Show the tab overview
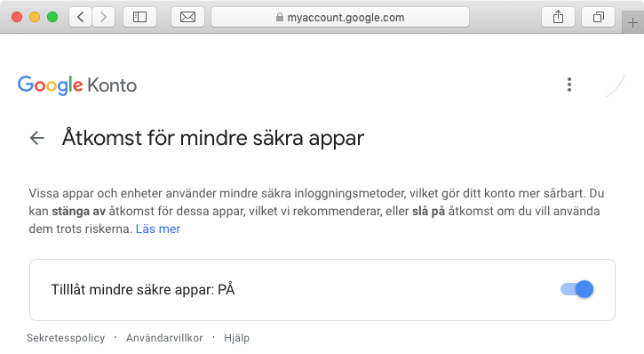 click(x=598, y=17)
